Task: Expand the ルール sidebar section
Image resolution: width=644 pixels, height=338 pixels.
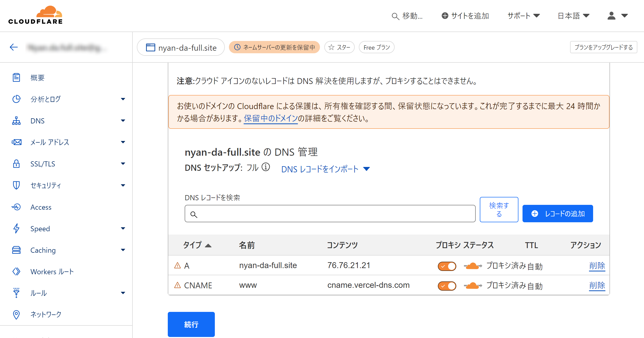Action: tap(123, 293)
